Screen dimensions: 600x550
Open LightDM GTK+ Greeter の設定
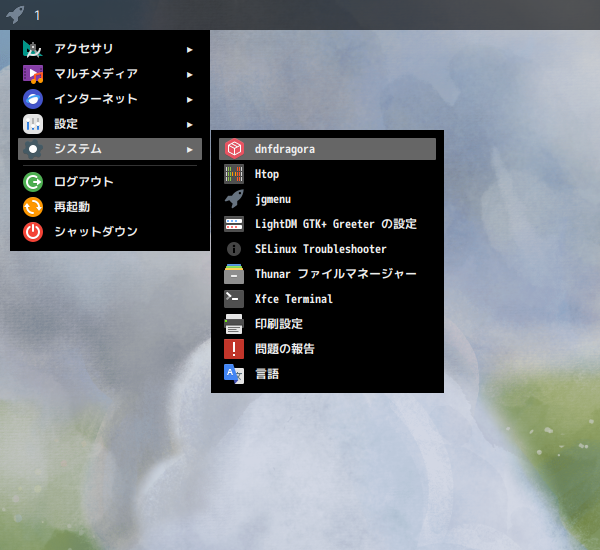[x=327, y=224]
